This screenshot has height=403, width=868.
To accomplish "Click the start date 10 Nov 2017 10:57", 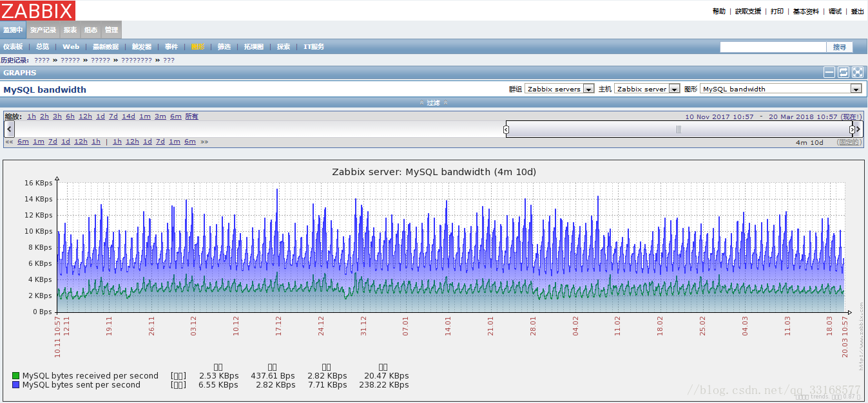I will coord(719,117).
